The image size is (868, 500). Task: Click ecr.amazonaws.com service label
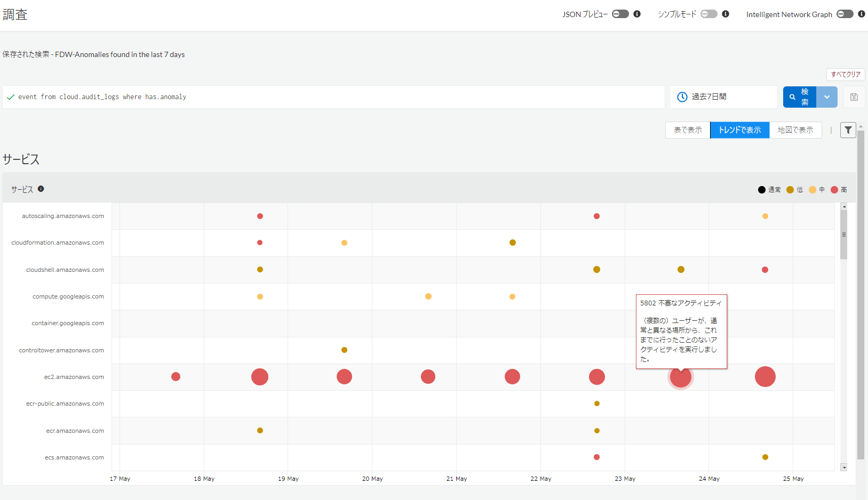[x=75, y=431]
